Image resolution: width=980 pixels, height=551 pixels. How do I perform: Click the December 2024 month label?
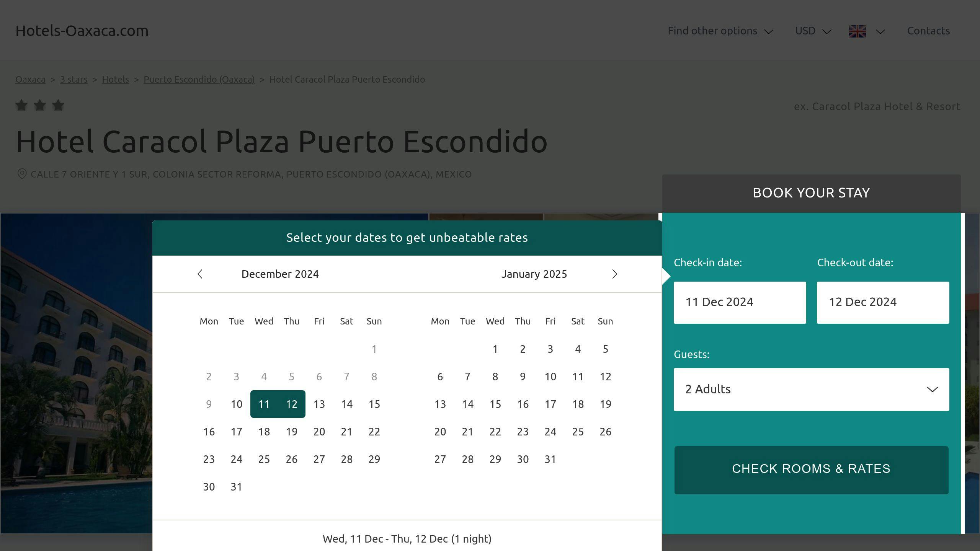pos(280,274)
